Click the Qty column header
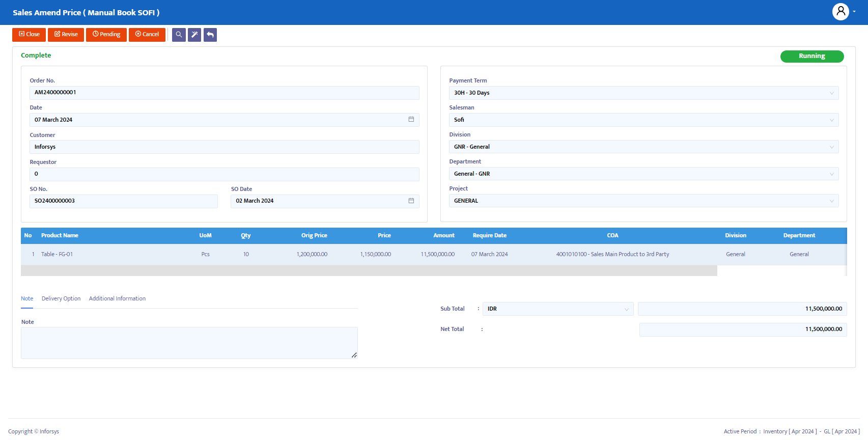This screenshot has width=868, height=440. (246, 235)
